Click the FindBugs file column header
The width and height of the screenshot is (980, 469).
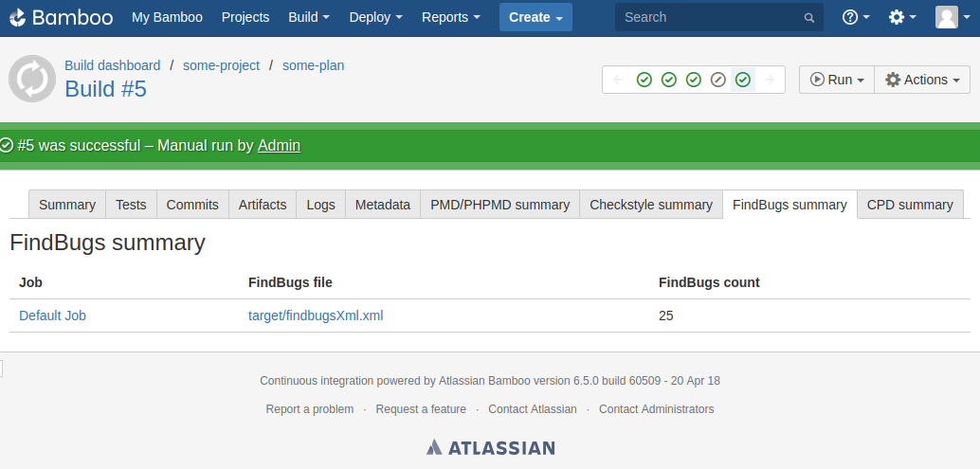pyautogui.click(x=290, y=282)
